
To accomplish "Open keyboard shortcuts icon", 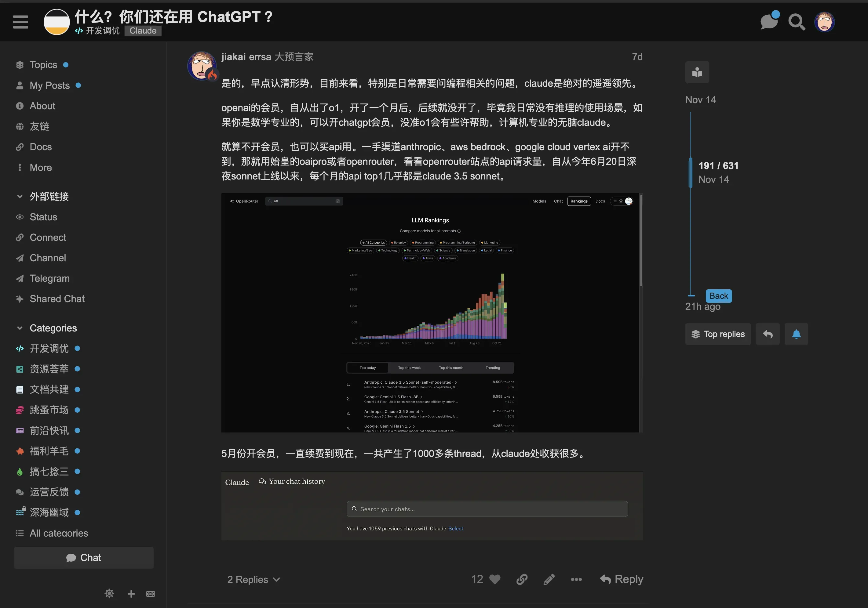I will pyautogui.click(x=151, y=594).
